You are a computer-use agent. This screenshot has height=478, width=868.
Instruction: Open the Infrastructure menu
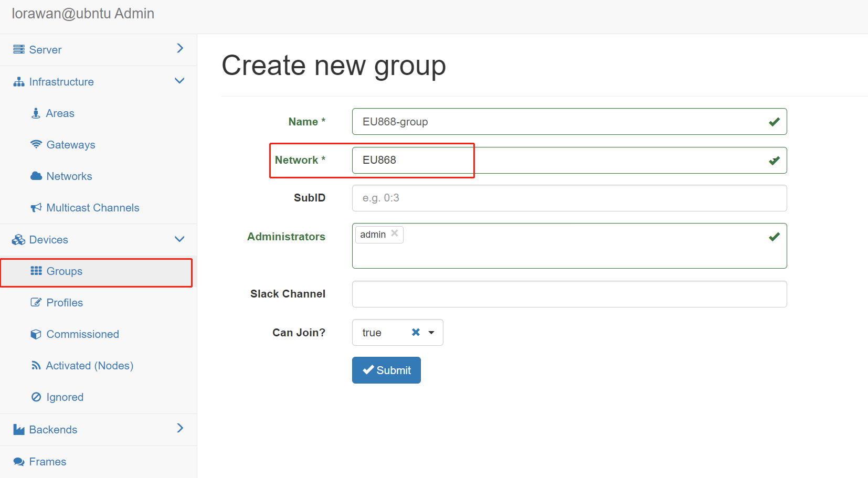click(99, 82)
